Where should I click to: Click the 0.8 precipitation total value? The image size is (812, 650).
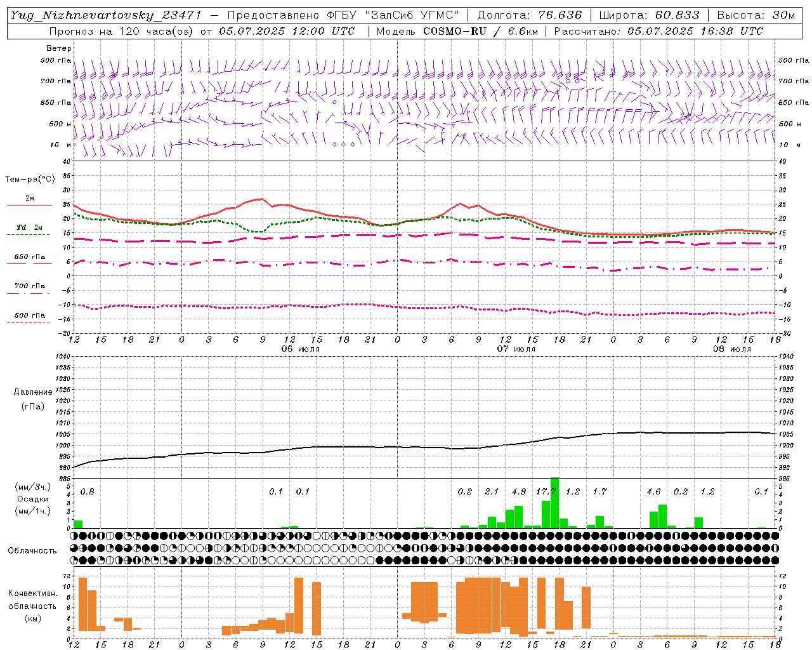88,492
